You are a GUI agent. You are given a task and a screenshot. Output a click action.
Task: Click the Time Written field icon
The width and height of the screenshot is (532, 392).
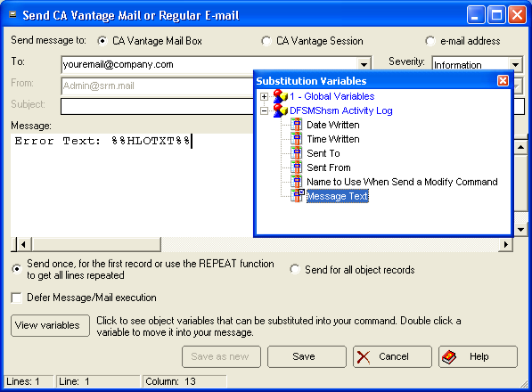[297, 139]
